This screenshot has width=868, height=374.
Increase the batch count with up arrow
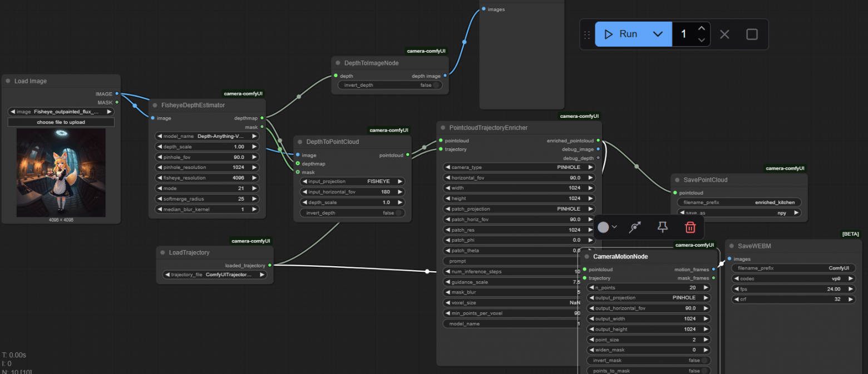click(702, 28)
